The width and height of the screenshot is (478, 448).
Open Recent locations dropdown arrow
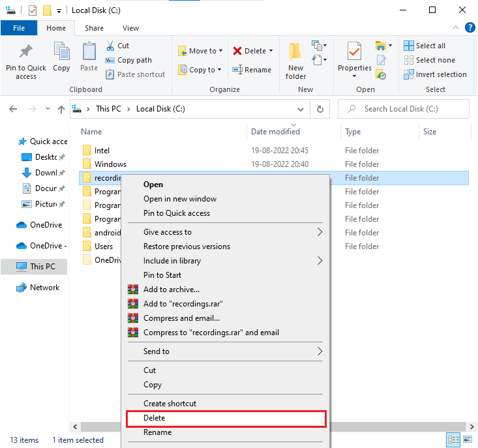point(48,109)
